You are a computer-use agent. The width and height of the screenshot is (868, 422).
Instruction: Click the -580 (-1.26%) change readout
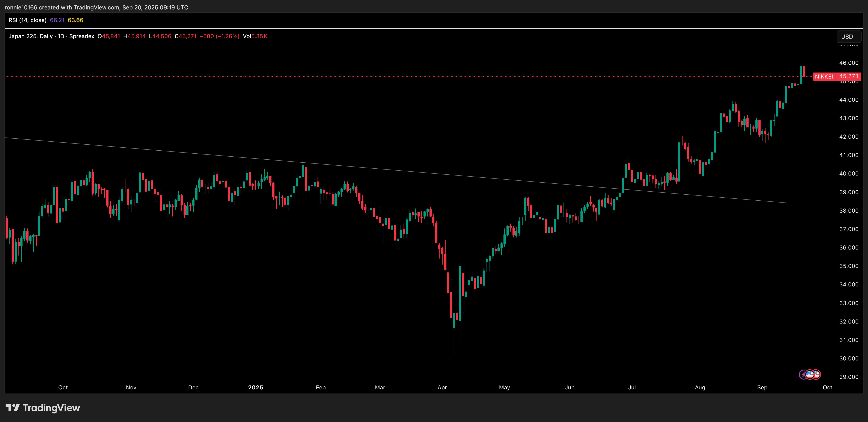tap(219, 36)
